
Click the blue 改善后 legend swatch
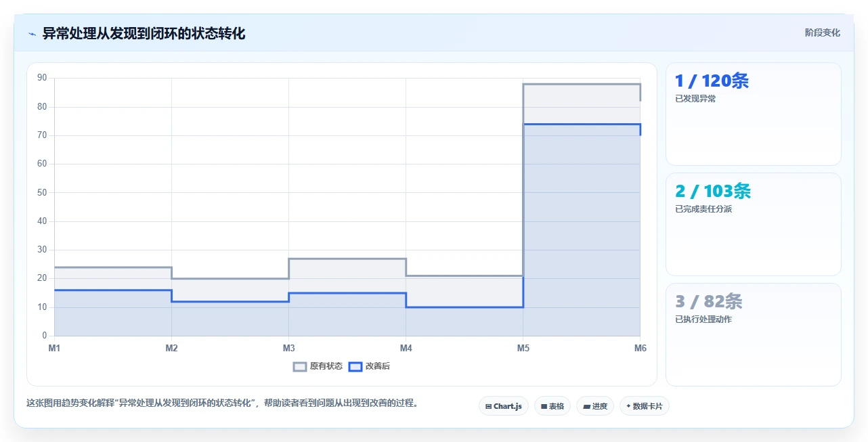[355, 366]
